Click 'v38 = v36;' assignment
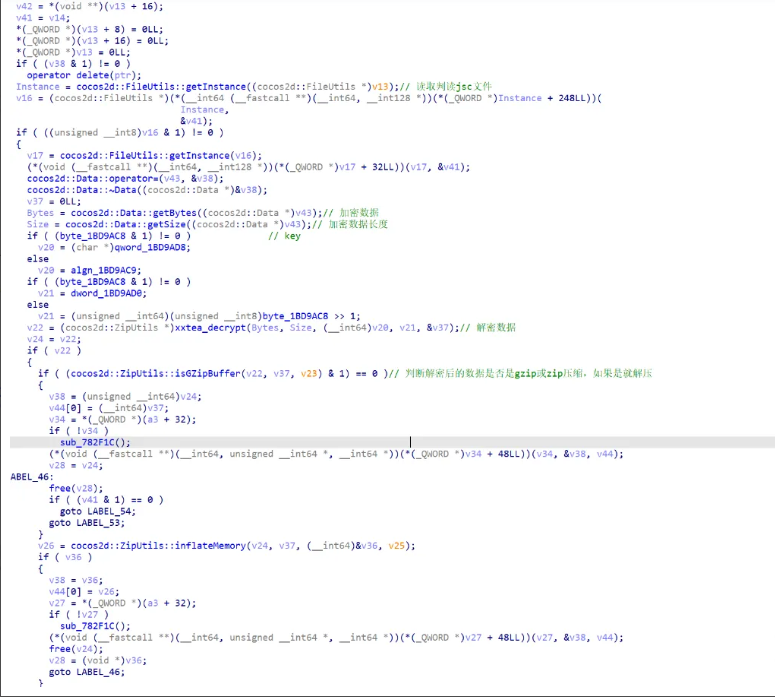 pyautogui.click(x=76, y=580)
